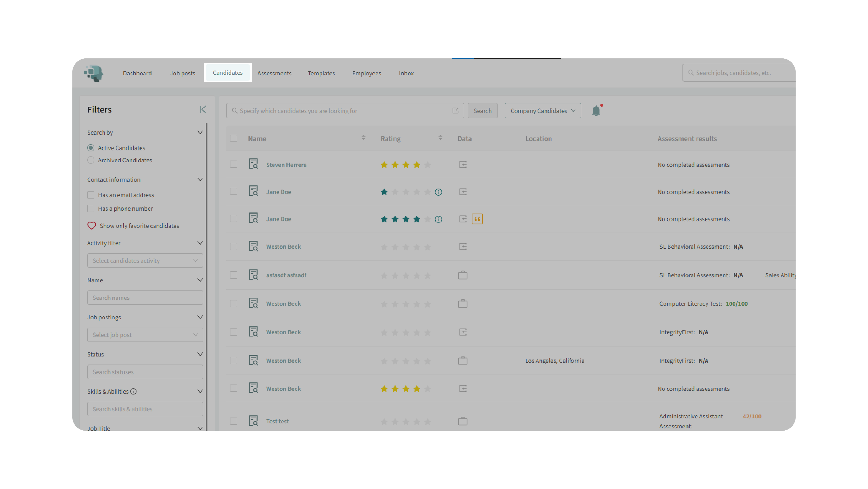Open the Test test candidate link
This screenshot has width=868, height=489.
(x=277, y=421)
